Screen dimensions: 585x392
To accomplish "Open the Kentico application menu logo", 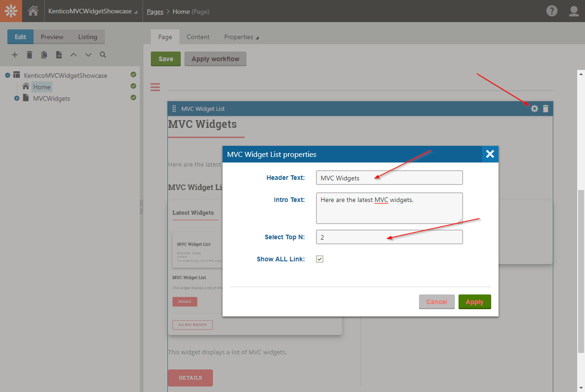I will 11,11.
